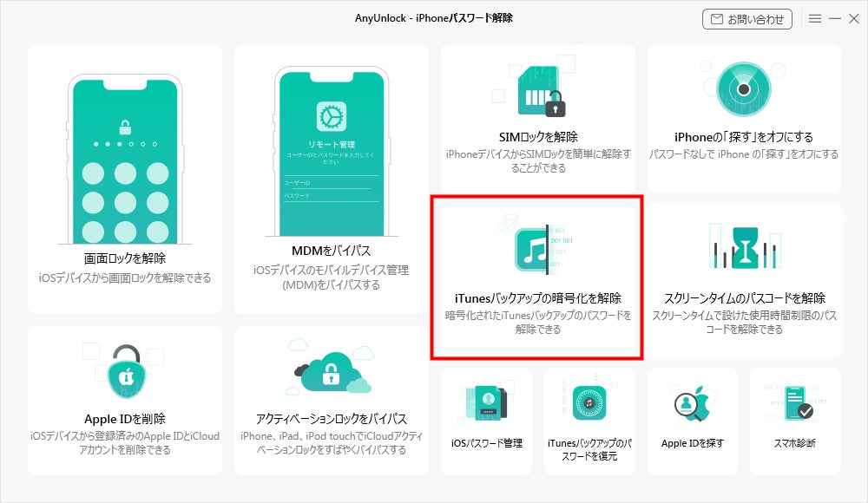
Task: Click スマホ診断 label
Action: (x=795, y=443)
